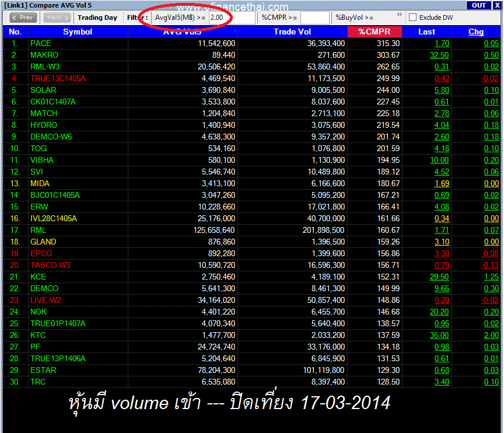Open PACE last price 1.70 link
This screenshot has height=433, width=504.
point(442,43)
